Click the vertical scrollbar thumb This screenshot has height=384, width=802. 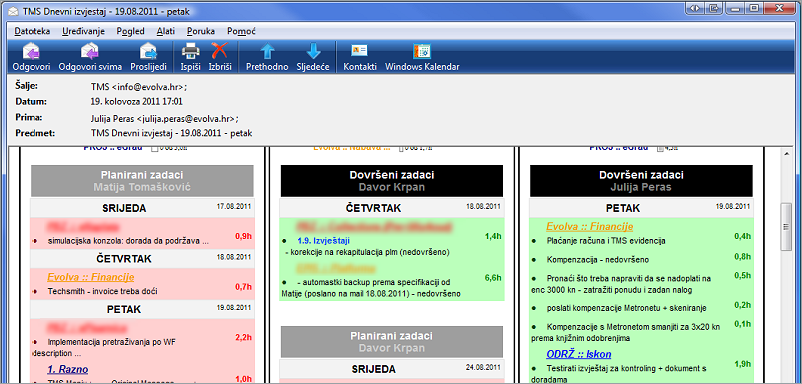[787, 228]
